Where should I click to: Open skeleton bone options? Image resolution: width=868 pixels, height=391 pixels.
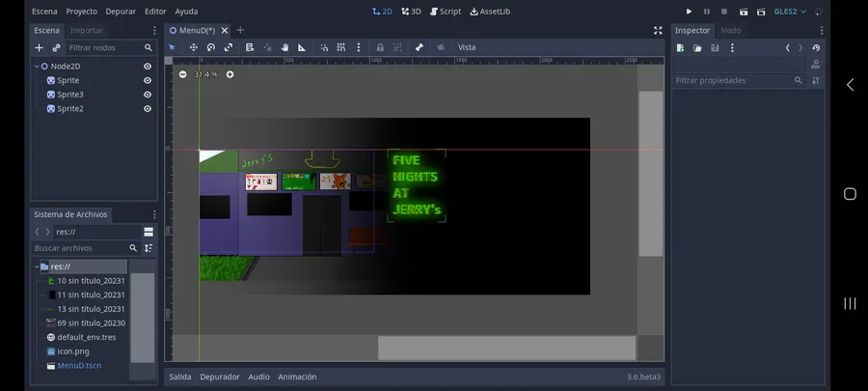pyautogui.click(x=420, y=47)
